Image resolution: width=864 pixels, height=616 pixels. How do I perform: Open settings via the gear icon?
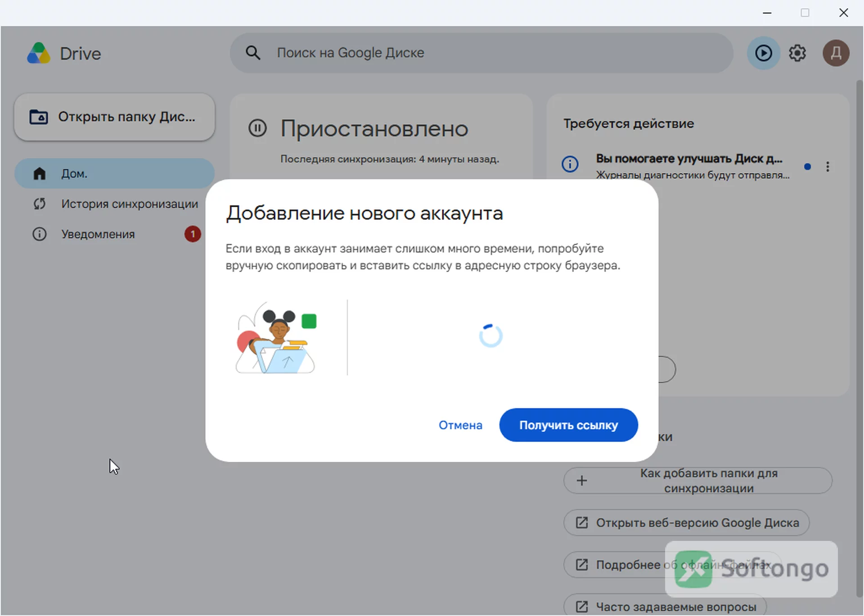click(797, 53)
